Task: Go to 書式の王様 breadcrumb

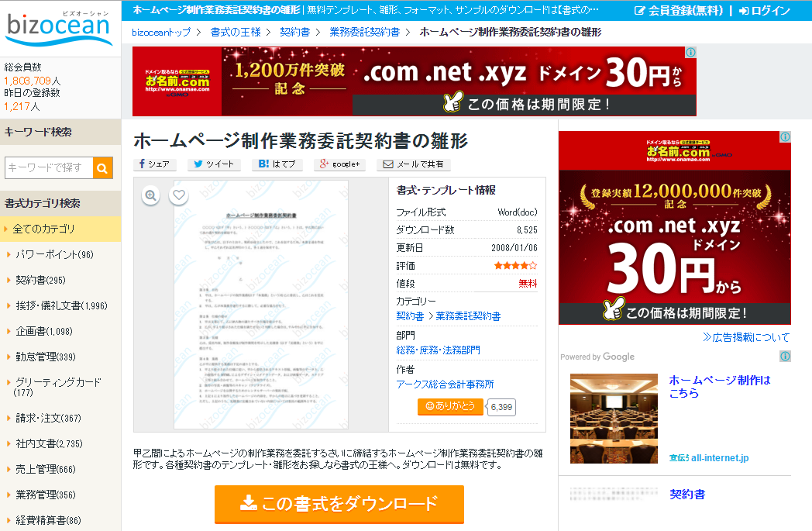Action: coord(236,32)
